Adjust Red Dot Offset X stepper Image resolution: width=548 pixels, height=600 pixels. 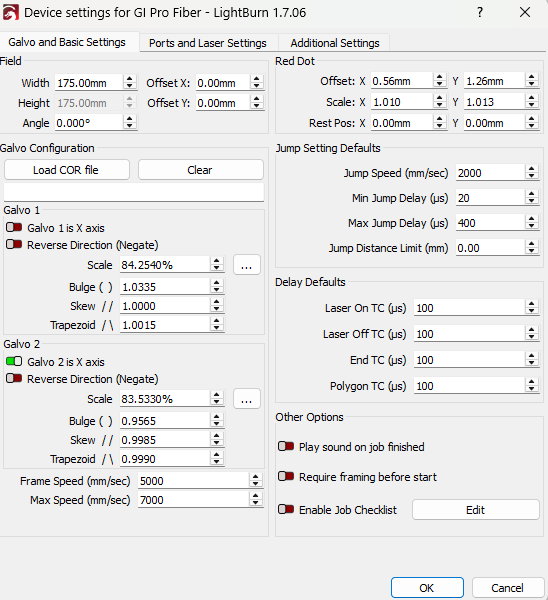click(x=440, y=80)
